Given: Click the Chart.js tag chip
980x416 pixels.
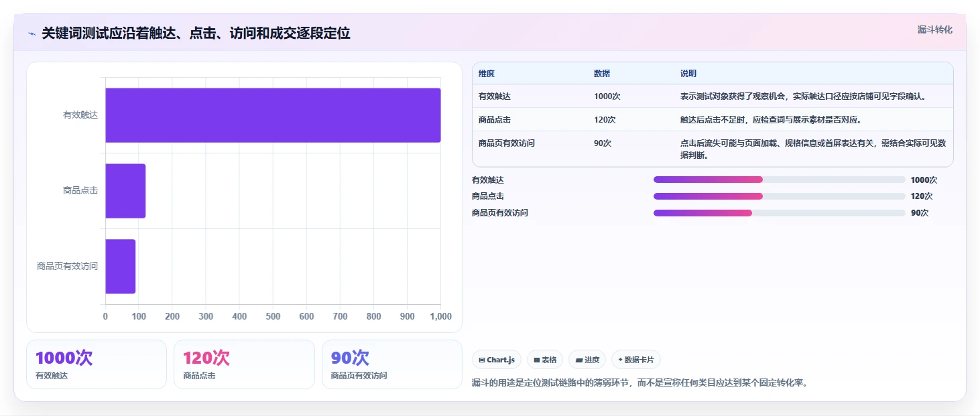Looking at the screenshot, I should click(497, 360).
